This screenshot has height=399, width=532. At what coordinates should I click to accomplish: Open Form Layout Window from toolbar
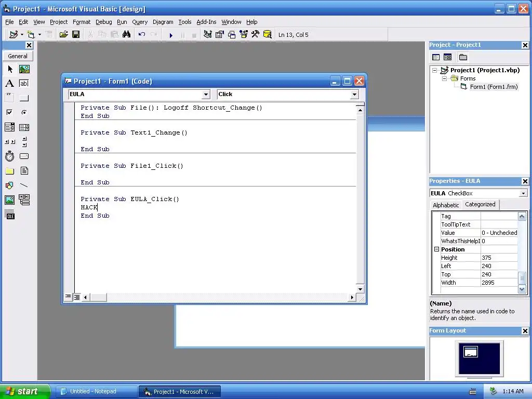click(232, 34)
